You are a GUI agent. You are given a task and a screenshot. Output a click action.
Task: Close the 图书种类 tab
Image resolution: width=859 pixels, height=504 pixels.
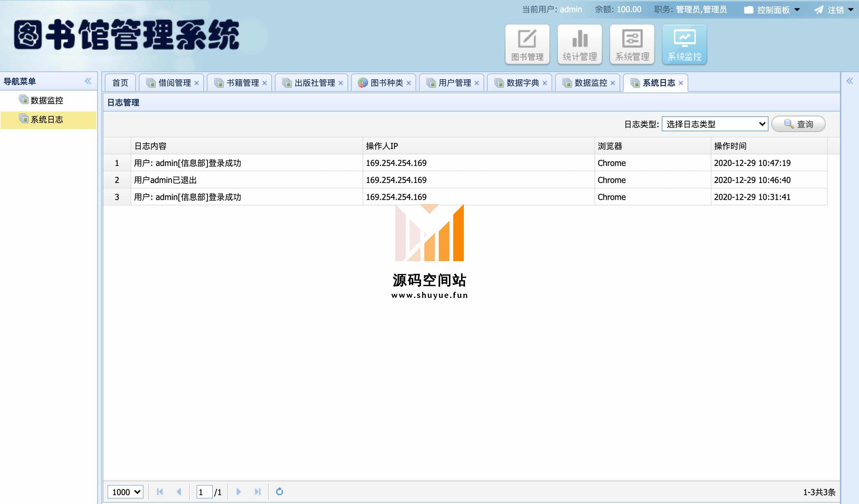pos(409,83)
